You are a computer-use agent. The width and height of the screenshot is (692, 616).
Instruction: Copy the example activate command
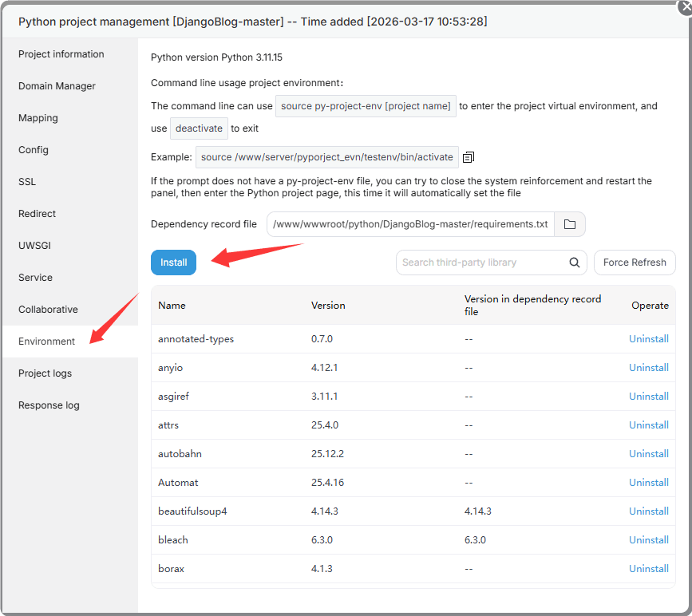(x=469, y=157)
